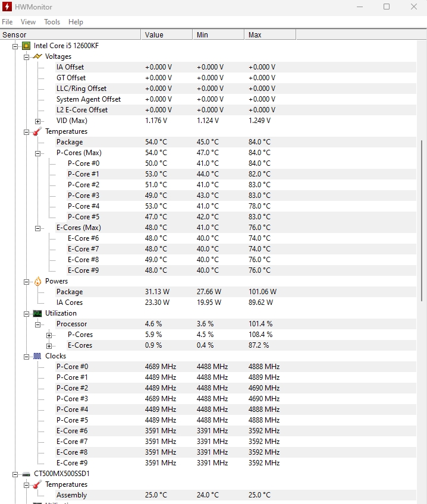The width and height of the screenshot is (427, 504).
Task: Expand the VID (Max) voltage node
Action: [38, 121]
